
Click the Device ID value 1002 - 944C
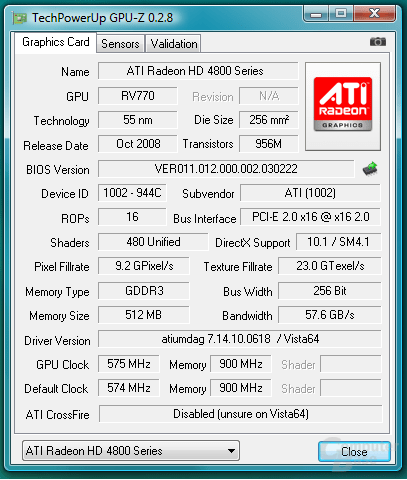click(132, 193)
